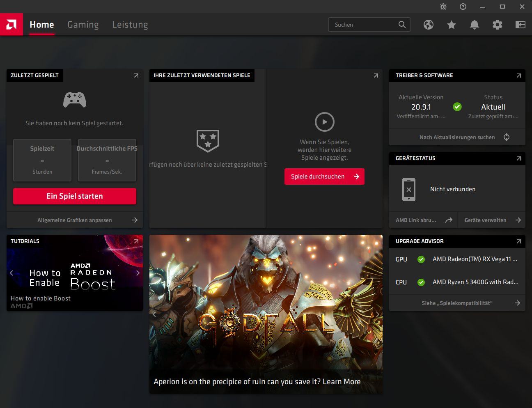Open the help question mark icon
The image size is (532, 408).
tap(463, 7)
